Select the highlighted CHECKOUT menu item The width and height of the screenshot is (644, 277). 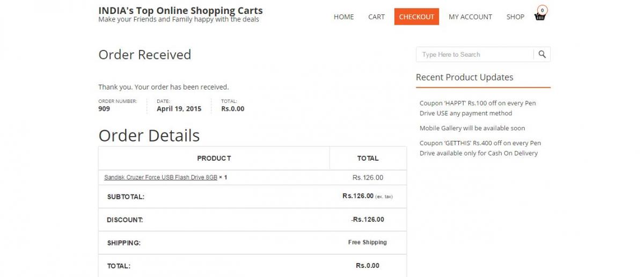pyautogui.click(x=416, y=17)
